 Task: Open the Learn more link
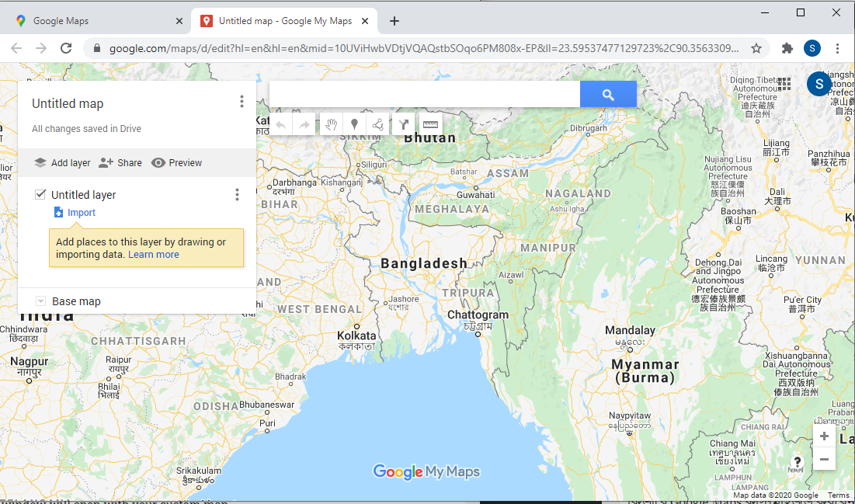154,255
